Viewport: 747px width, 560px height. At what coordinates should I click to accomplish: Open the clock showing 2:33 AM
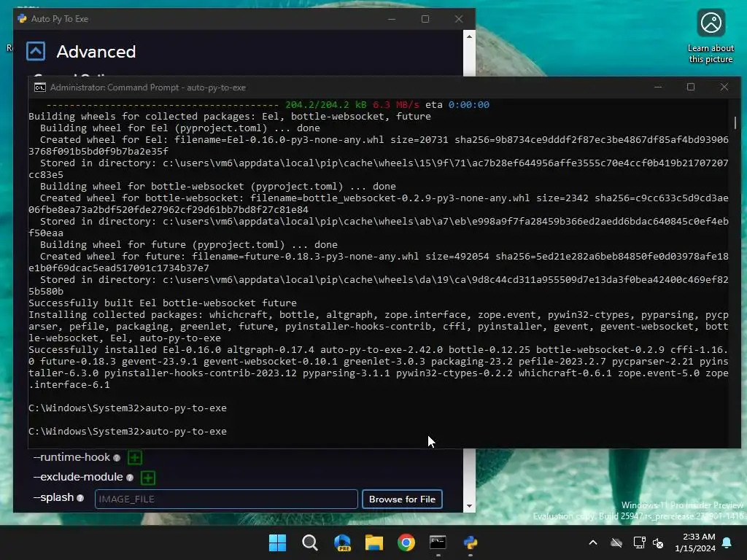pyautogui.click(x=695, y=542)
